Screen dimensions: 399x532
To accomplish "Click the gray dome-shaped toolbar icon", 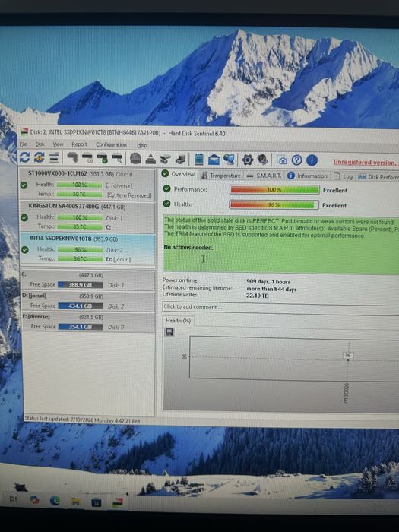I will pyautogui.click(x=135, y=158).
